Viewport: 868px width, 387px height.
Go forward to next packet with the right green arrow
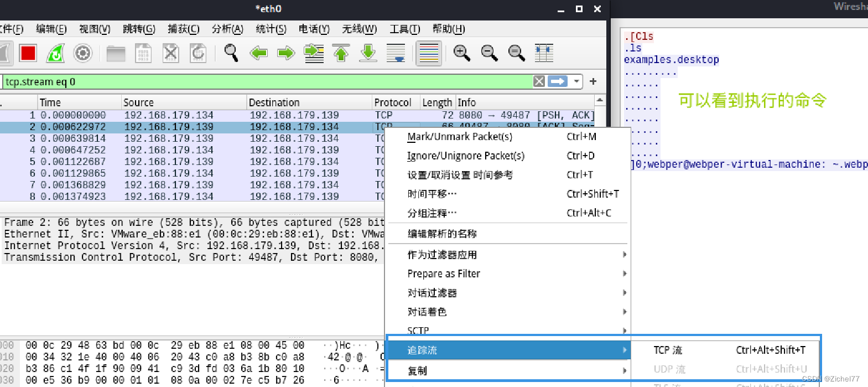(x=286, y=53)
